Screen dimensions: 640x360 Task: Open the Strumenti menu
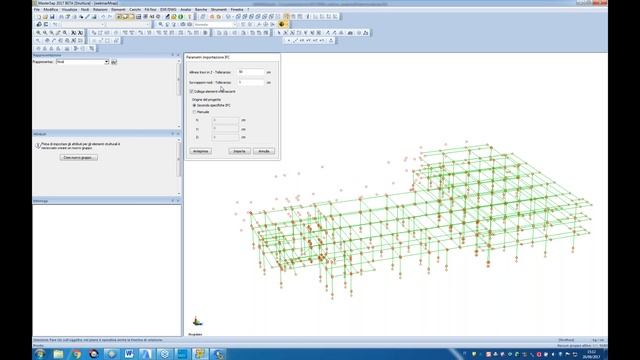(219, 9)
